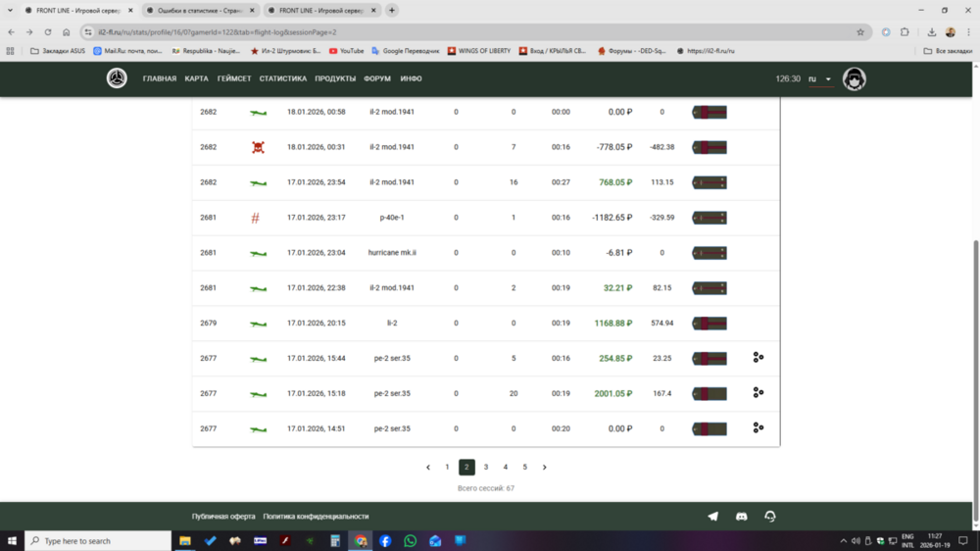Viewport: 980px width, 551px height.
Task: Reload the page
Action: (x=47, y=32)
